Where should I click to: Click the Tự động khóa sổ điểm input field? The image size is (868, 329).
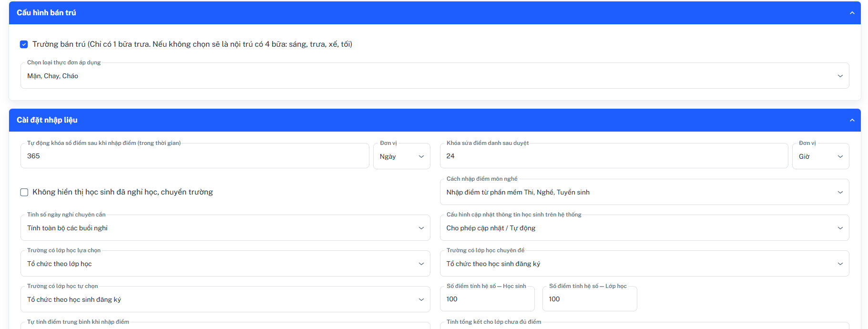pyautogui.click(x=195, y=156)
